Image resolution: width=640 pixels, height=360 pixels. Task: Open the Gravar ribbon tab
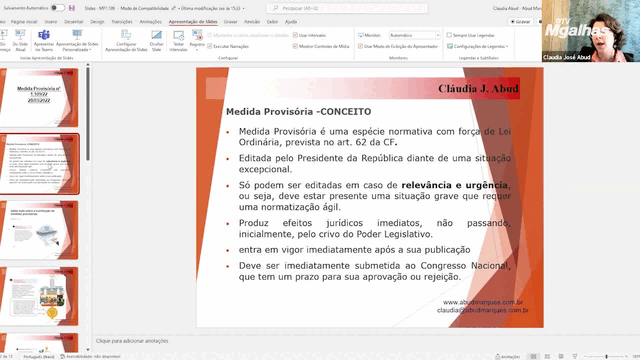pyautogui.click(x=231, y=22)
